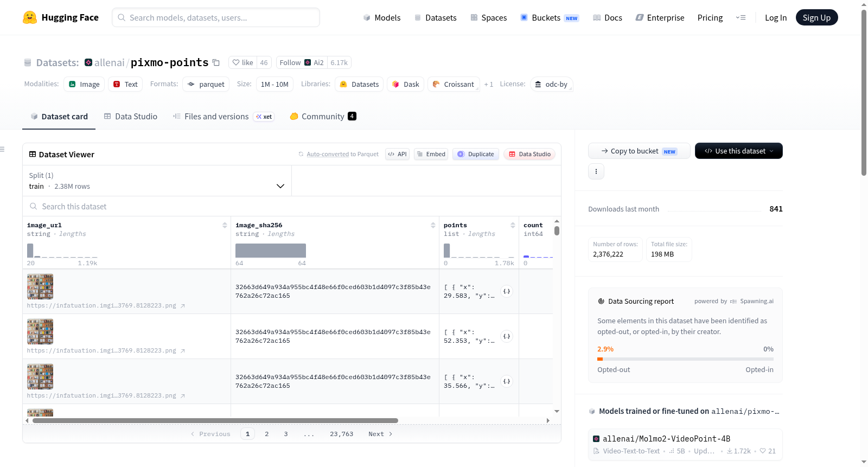Click the Duplicate button
868x467 pixels.
(x=476, y=154)
